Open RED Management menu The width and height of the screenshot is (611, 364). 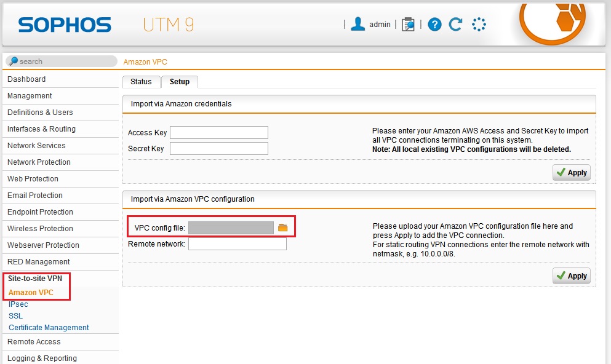60,262
